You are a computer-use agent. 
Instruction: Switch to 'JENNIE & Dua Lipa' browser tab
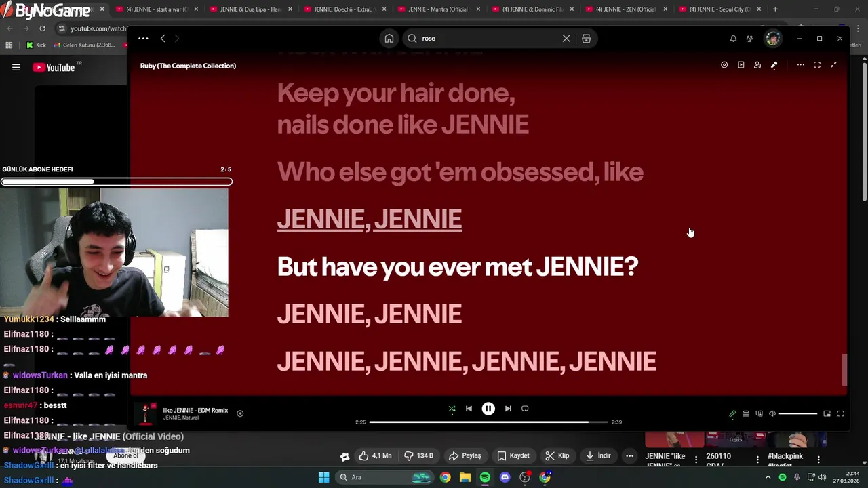point(250,9)
